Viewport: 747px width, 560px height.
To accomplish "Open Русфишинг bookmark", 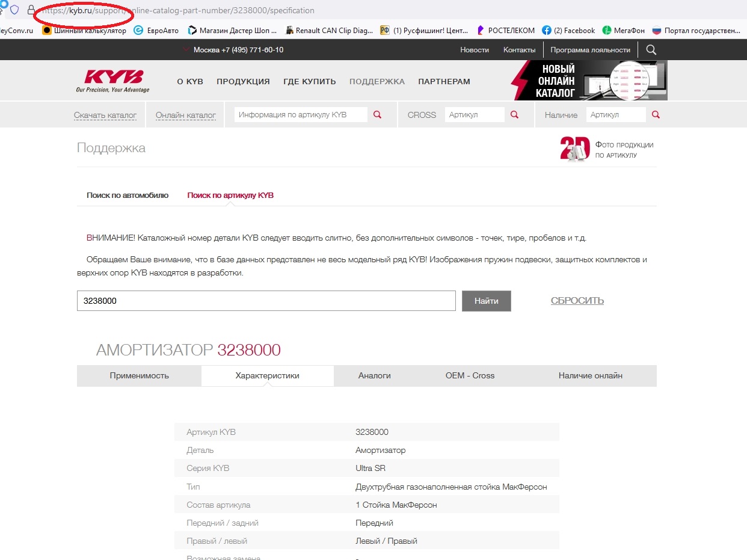I will tap(424, 30).
